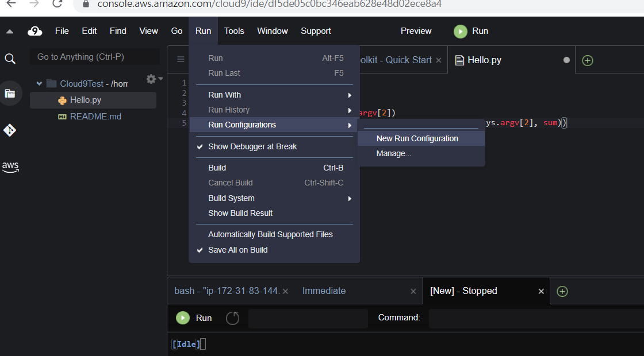Screen dimensions: 644x356
Task: Close the Immediate tab
Action: click(413, 291)
